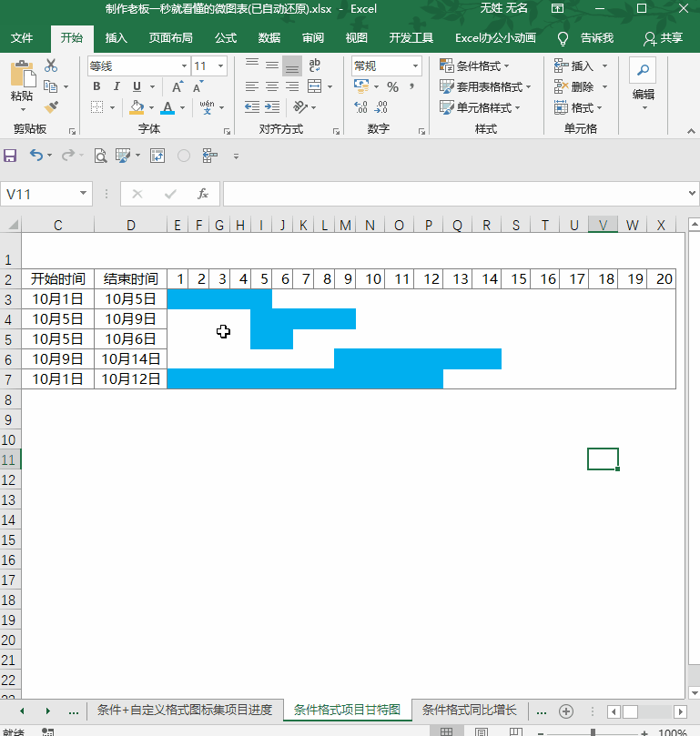This screenshot has width=700, height=736.
Task: Open print preview from quick access toolbar
Action: 100,156
